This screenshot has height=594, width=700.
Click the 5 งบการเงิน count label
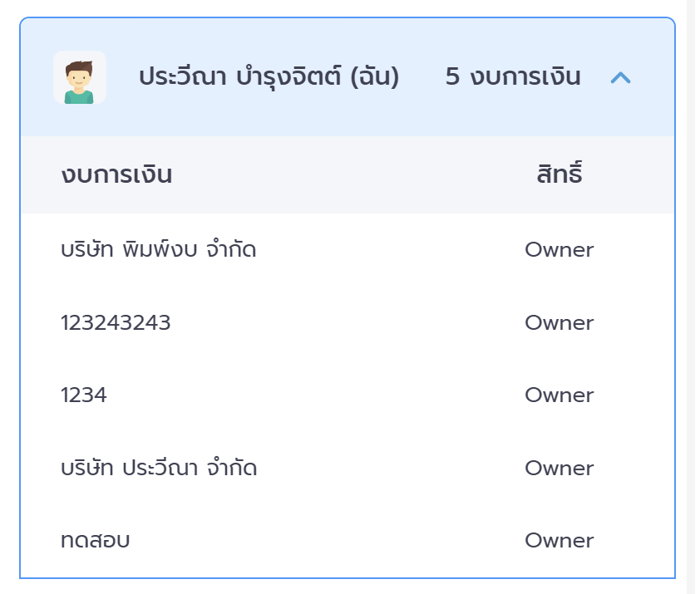pos(513,78)
